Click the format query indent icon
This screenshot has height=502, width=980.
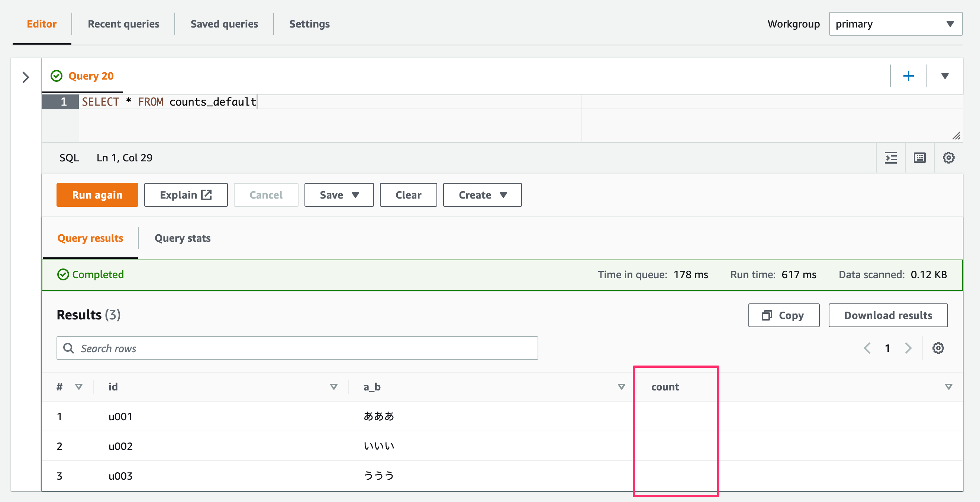click(891, 158)
